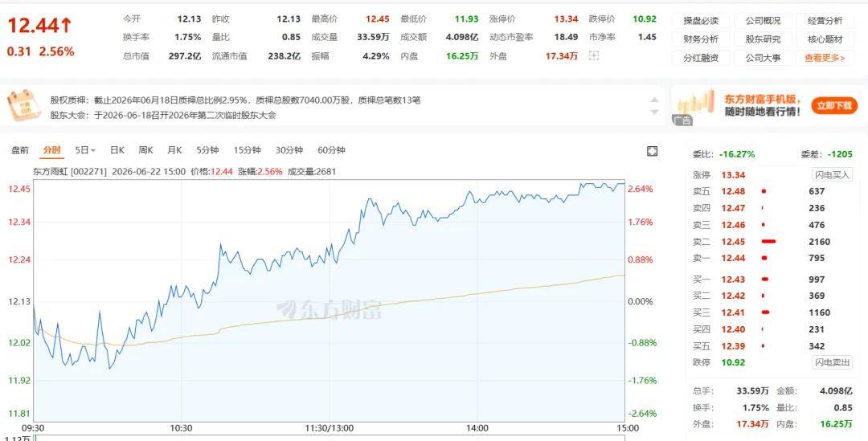Viewport: 868px width, 441px height.
Task: Click the current price 12.44 headline
Action: tap(39, 26)
